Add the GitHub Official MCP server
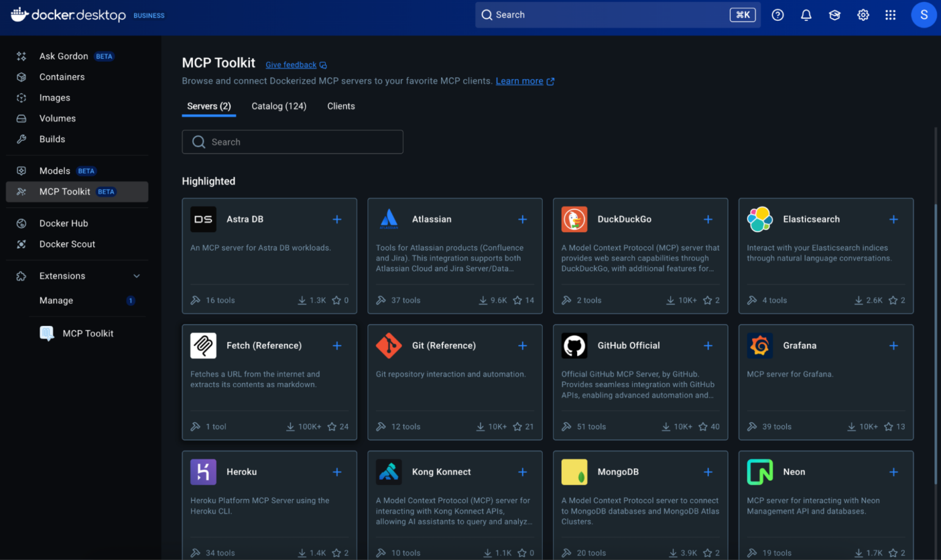This screenshot has height=560, width=941. 708,346
